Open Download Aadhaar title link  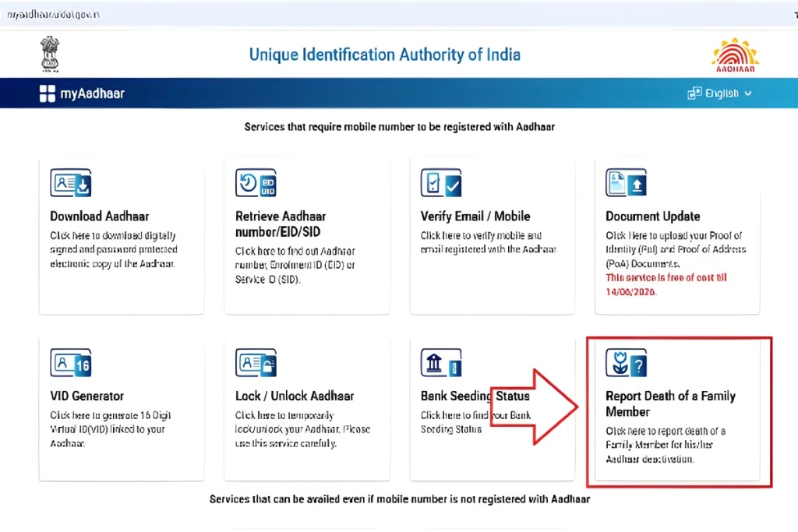pos(99,217)
